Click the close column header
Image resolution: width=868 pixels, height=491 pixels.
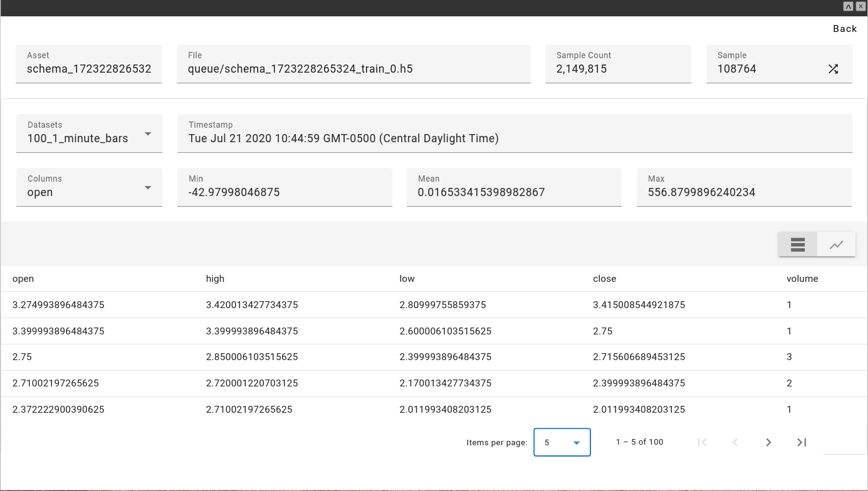[604, 279]
